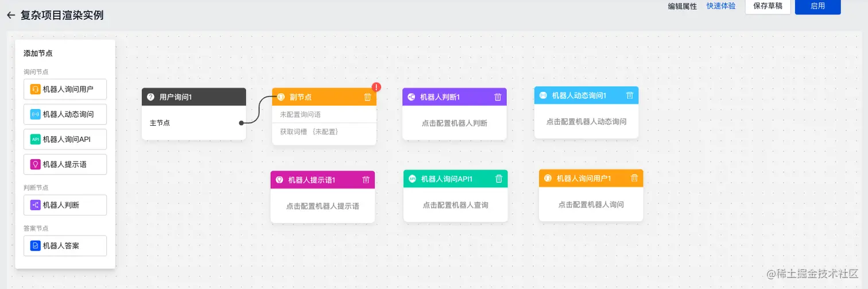Select 机器人询问API in the add node panel

click(65, 139)
